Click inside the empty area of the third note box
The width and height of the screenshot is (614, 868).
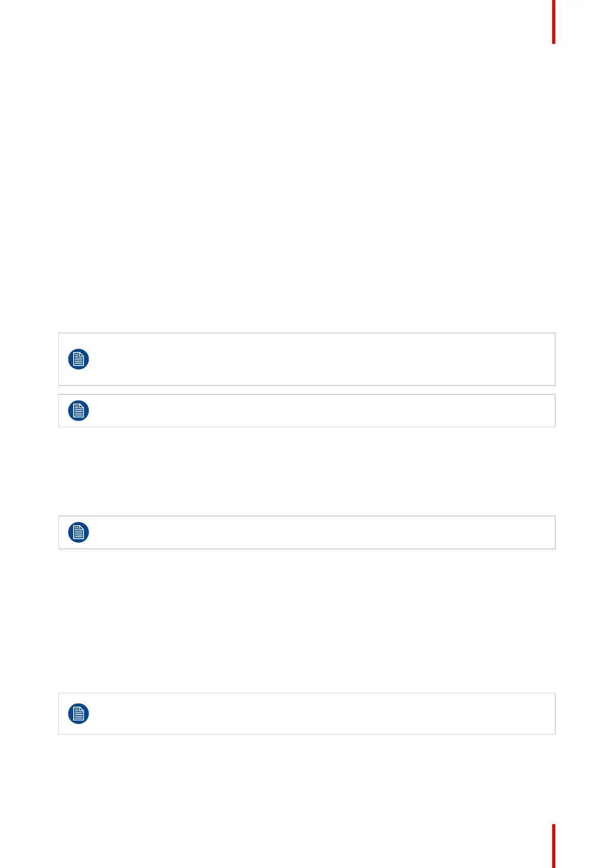pyautogui.click(x=320, y=532)
